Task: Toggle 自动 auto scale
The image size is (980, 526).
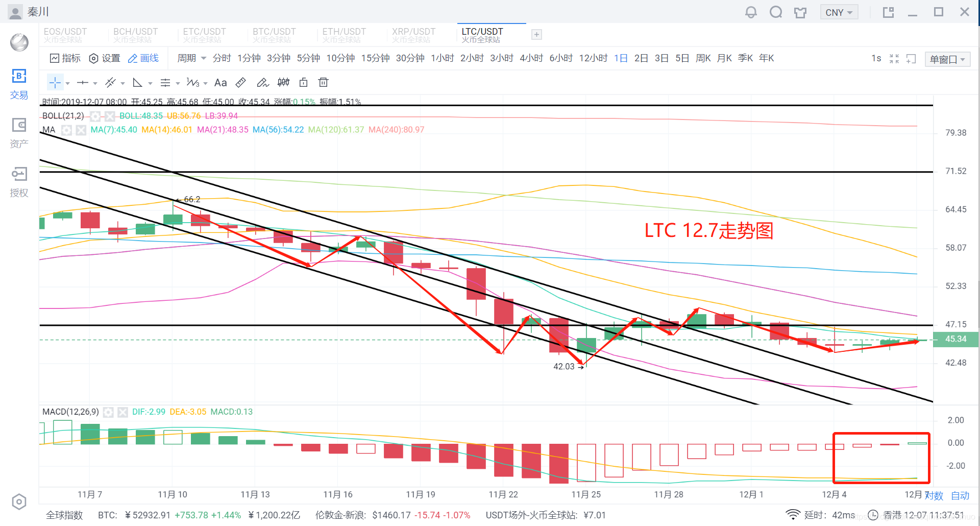Action: pyautogui.click(x=960, y=495)
